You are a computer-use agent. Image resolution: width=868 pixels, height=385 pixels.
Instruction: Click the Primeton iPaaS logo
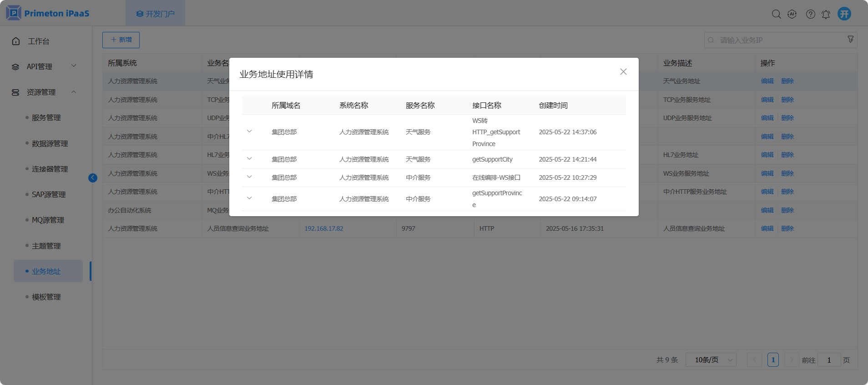pyautogui.click(x=48, y=13)
